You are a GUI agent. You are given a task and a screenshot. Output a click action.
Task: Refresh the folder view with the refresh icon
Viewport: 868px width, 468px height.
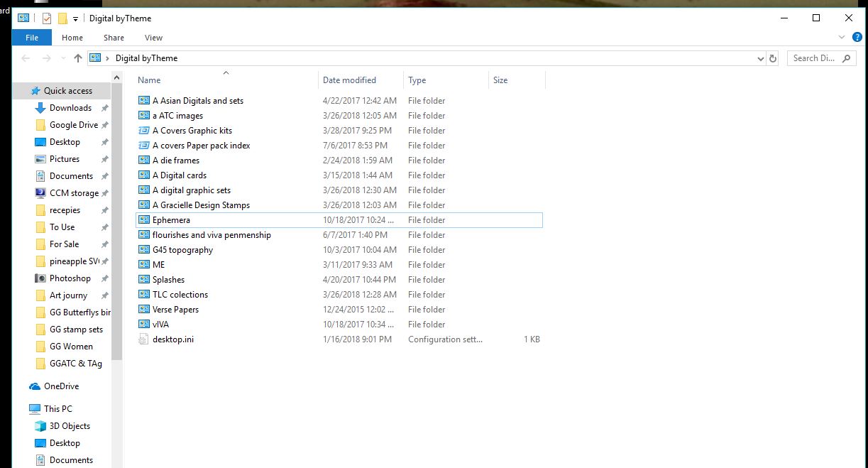tap(773, 58)
